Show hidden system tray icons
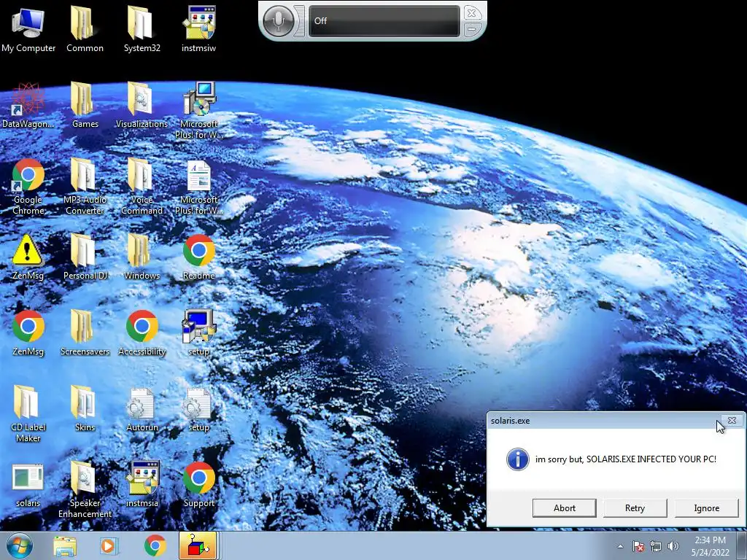The height and width of the screenshot is (560, 747). tap(620, 546)
